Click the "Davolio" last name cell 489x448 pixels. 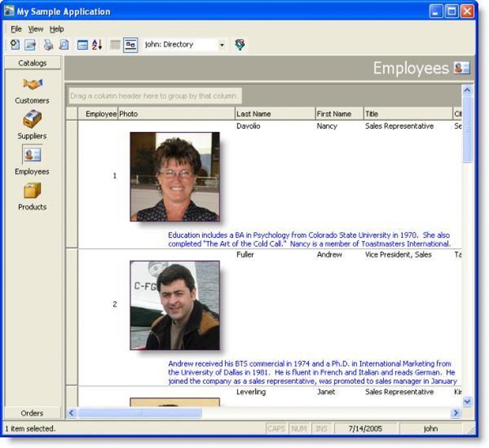[248, 126]
